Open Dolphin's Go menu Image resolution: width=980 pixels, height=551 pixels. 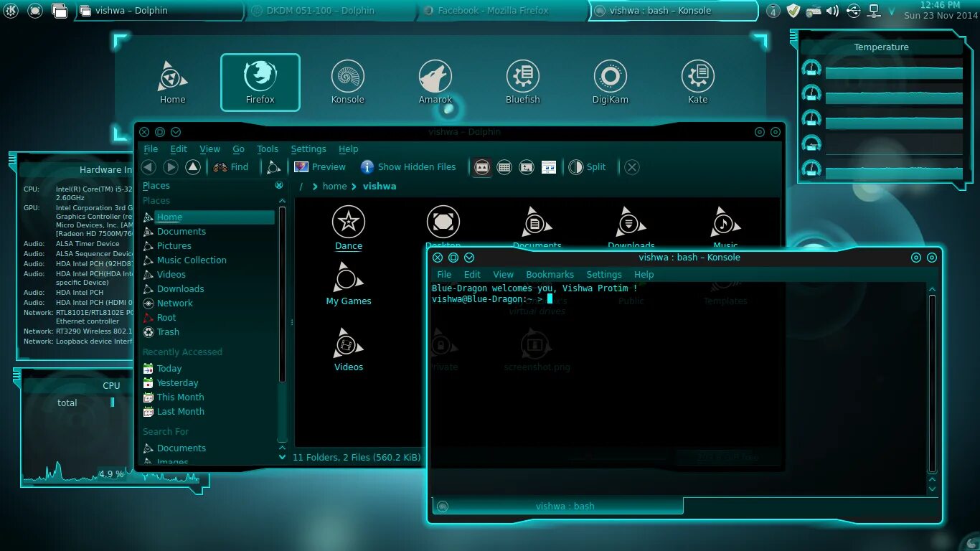[x=239, y=149]
